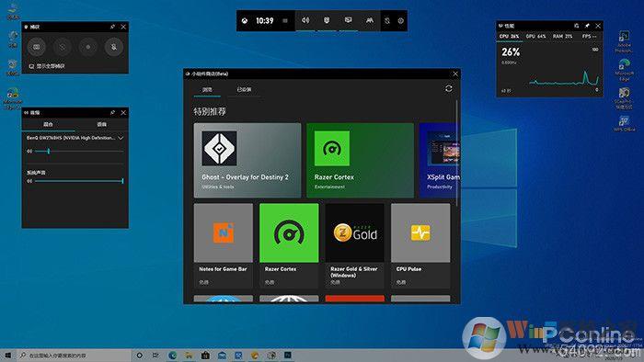Open the Razer Gold & Silver tile

pos(355,246)
